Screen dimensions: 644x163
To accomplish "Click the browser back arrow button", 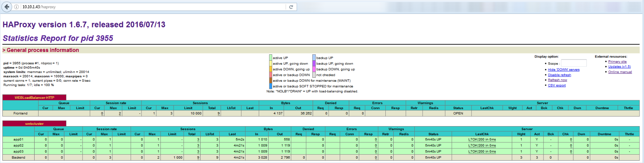I will coord(6,7).
